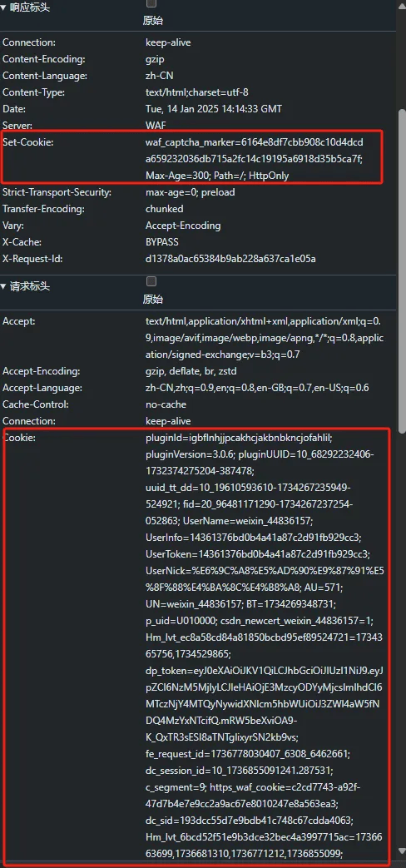Select the X-Cache BYPASS value
The height and width of the screenshot is (868, 406).
coord(162,242)
